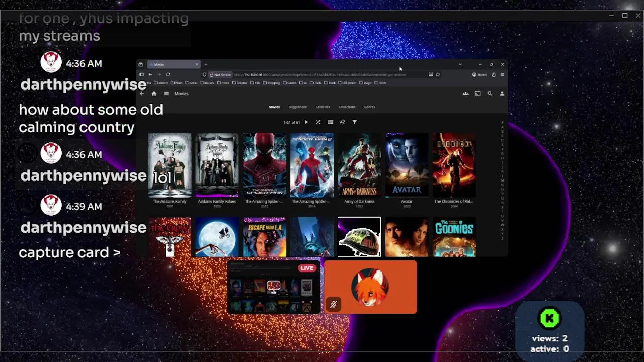Image resolution: width=644 pixels, height=362 pixels.
Task: Click browser Sign in button
Action: 479,74
